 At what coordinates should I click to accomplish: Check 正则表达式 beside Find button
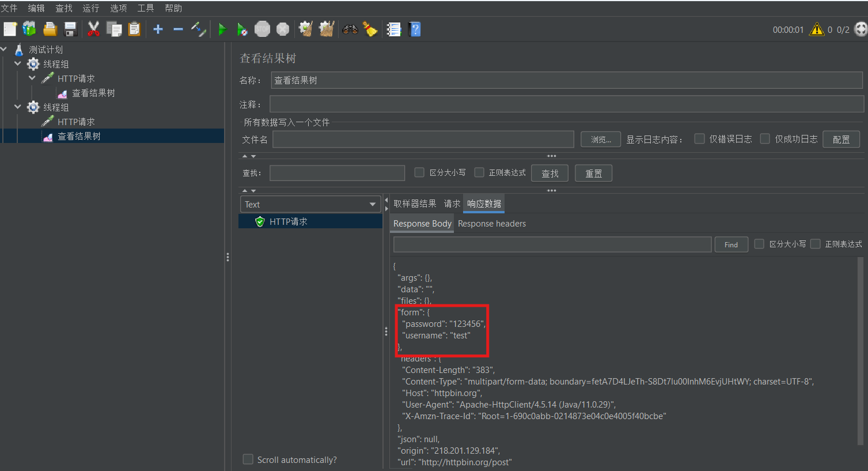(x=815, y=244)
